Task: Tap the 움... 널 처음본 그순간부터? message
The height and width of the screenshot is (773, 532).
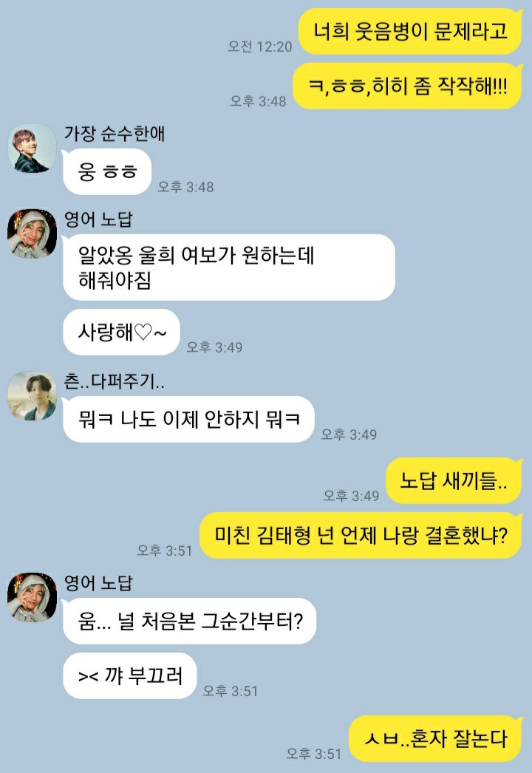Action: coord(189,622)
